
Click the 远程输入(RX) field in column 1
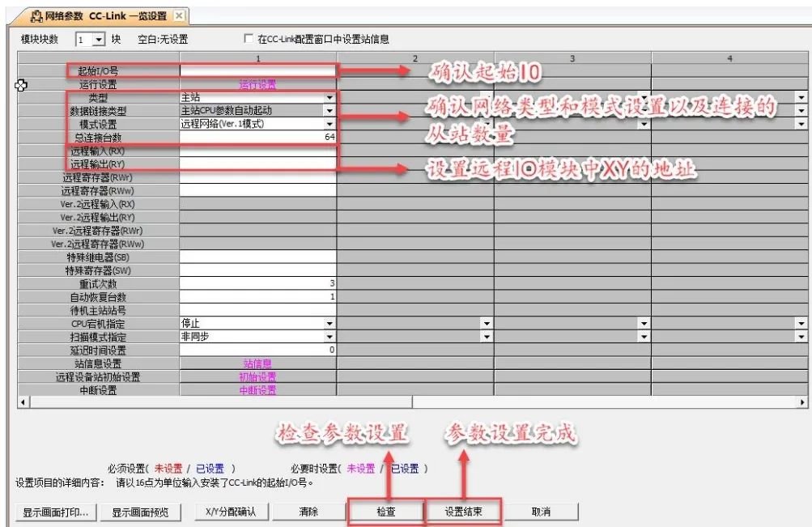pyautogui.click(x=258, y=151)
